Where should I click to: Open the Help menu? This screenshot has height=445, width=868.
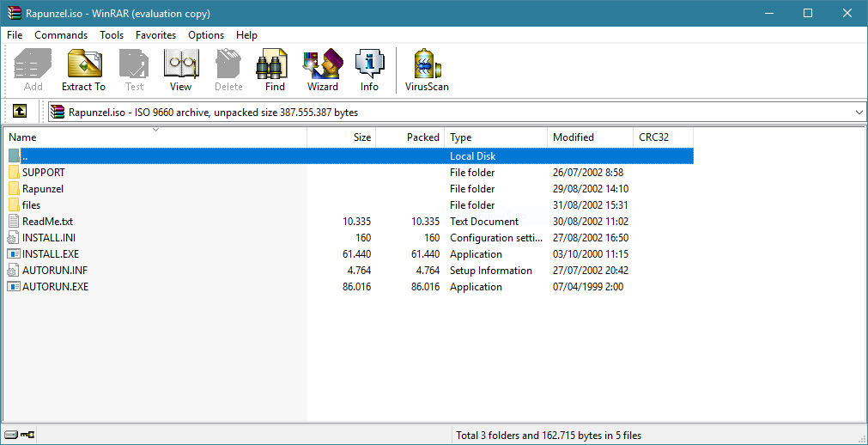tap(247, 35)
